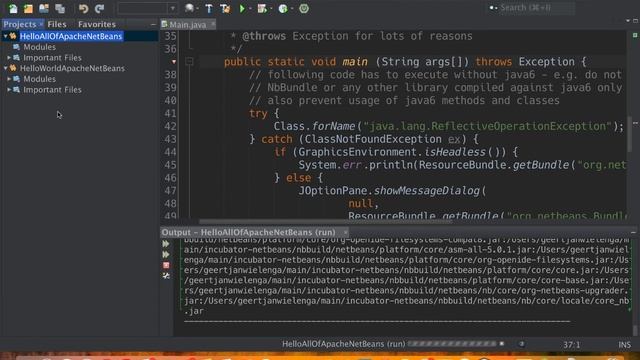
Task: Close the Projects tab
Action: [x=41, y=24]
